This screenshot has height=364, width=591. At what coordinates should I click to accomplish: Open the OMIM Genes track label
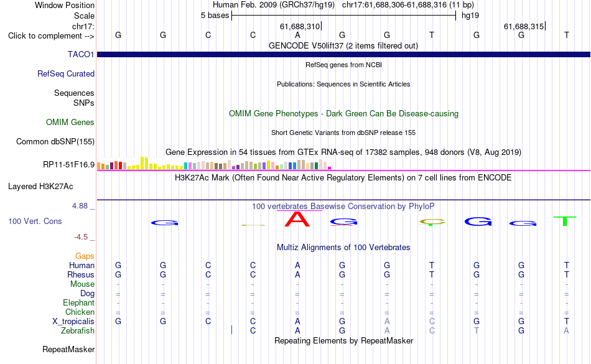coord(70,122)
